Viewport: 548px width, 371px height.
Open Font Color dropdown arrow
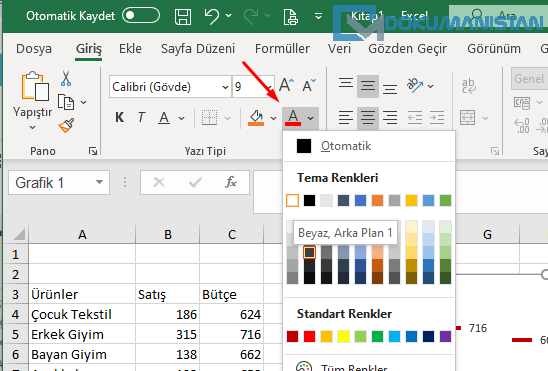coord(311,118)
